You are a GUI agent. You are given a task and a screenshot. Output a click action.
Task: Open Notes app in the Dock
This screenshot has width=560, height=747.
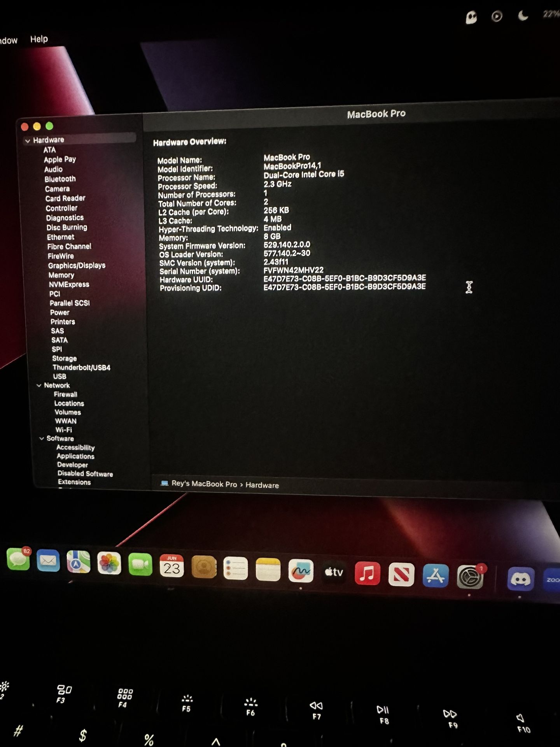[x=268, y=570]
